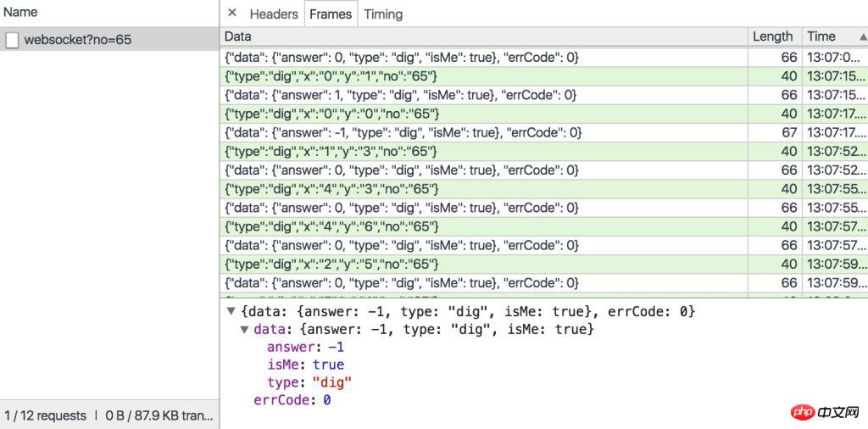This screenshot has width=868, height=429.
Task: Collapse the data object node
Action: pyautogui.click(x=244, y=329)
